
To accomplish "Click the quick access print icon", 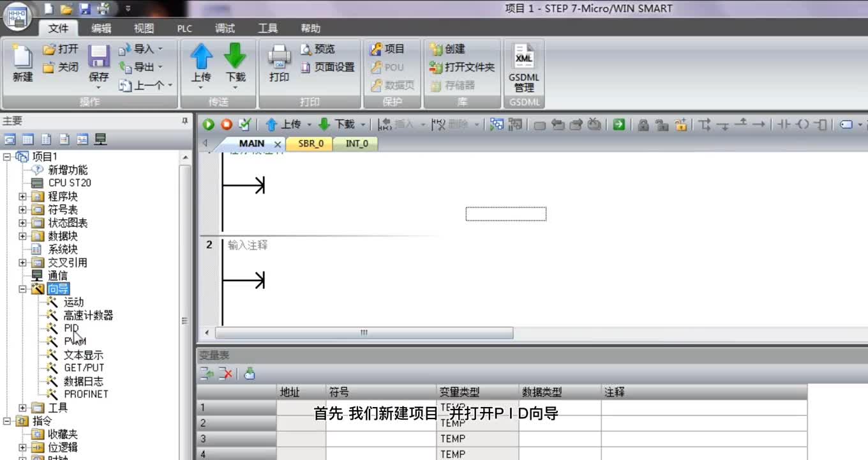I will tap(103, 9).
